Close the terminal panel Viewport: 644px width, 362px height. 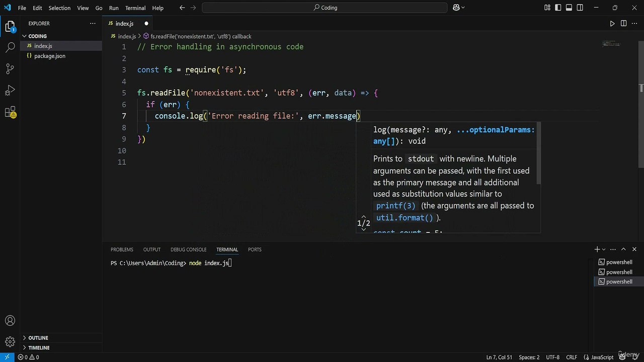(x=634, y=249)
